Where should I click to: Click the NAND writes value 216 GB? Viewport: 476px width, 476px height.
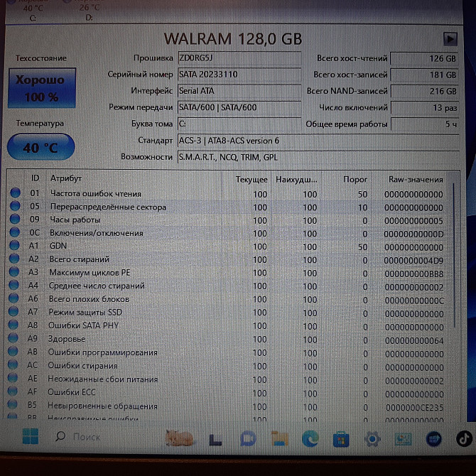pos(424,92)
